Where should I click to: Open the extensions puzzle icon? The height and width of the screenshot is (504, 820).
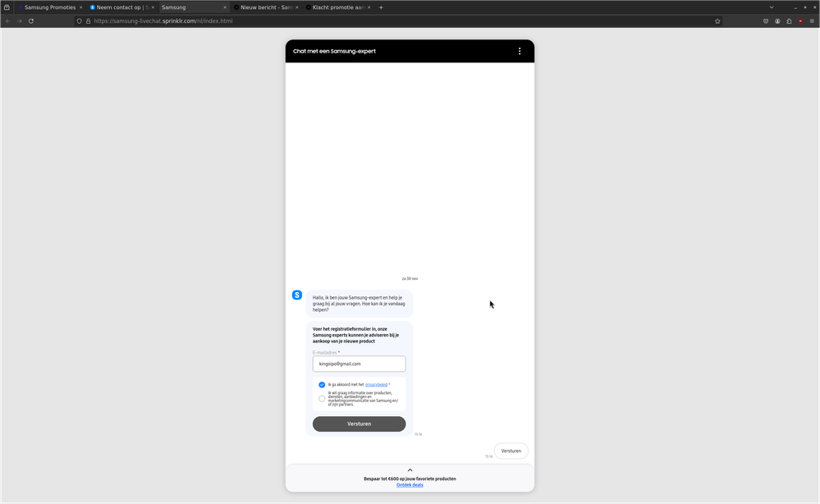789,21
